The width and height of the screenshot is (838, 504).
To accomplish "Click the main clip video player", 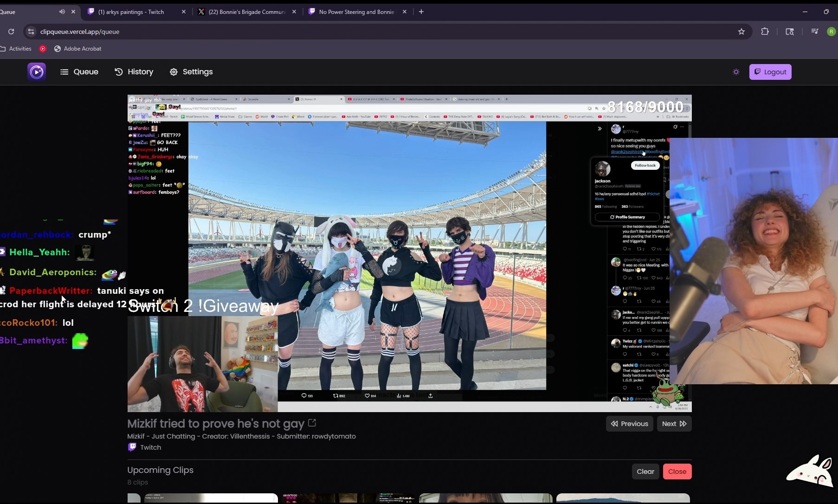I will [410, 253].
